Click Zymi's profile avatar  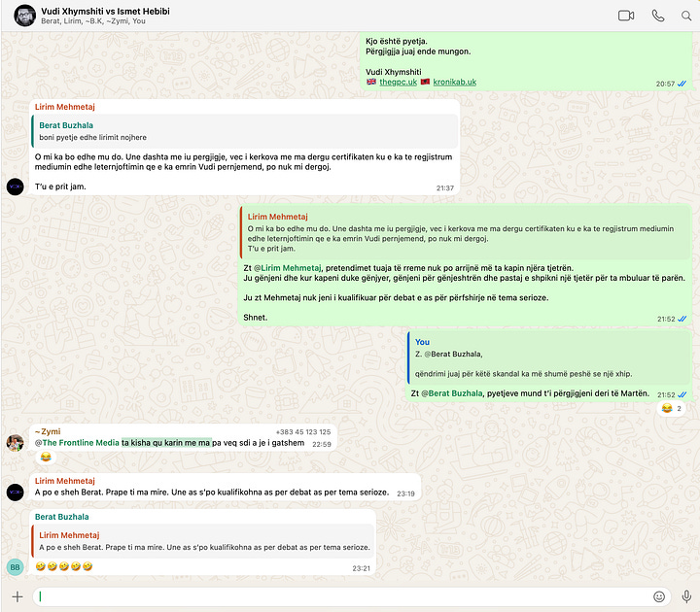[x=16, y=443]
